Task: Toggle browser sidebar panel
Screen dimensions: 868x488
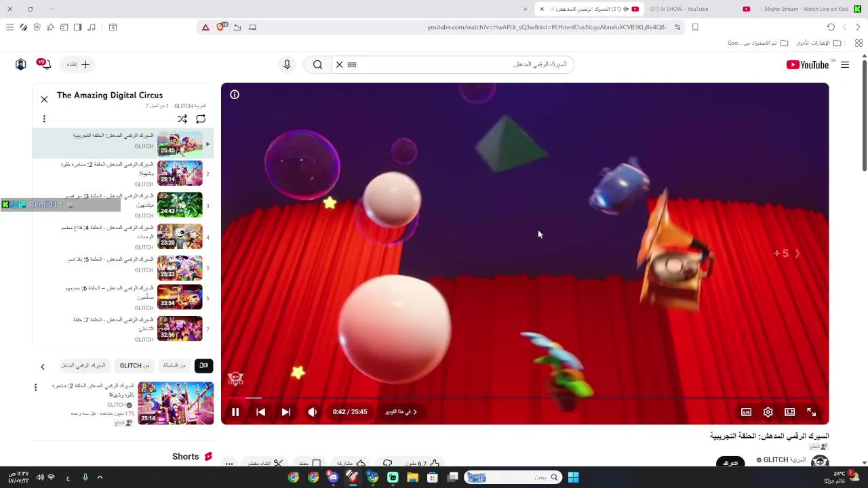Action: point(77,27)
